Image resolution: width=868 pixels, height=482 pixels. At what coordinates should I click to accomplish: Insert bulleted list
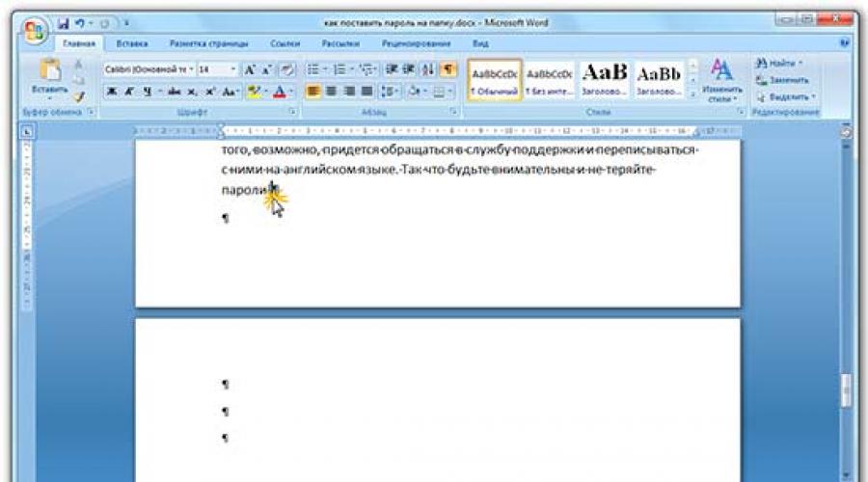pyautogui.click(x=313, y=69)
